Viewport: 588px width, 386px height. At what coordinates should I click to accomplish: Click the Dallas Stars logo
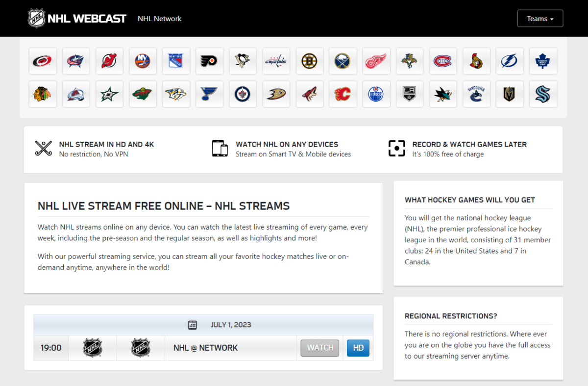(109, 94)
